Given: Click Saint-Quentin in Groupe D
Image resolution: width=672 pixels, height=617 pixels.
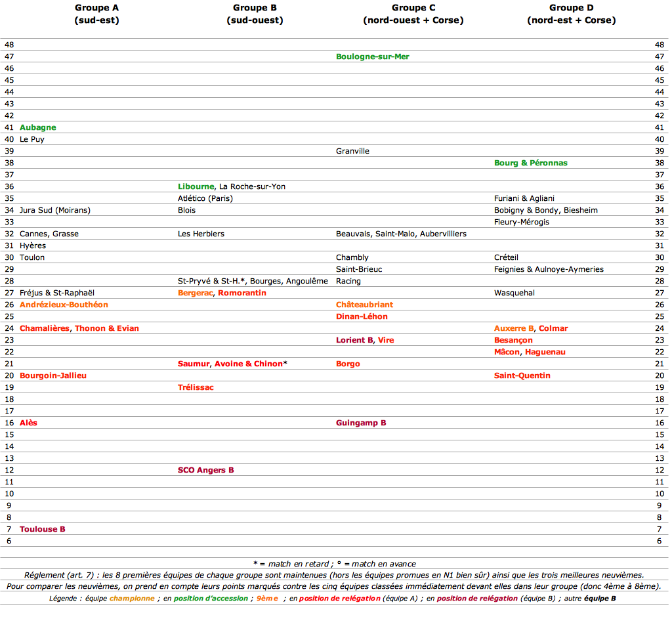Looking at the screenshot, I should tap(522, 375).
